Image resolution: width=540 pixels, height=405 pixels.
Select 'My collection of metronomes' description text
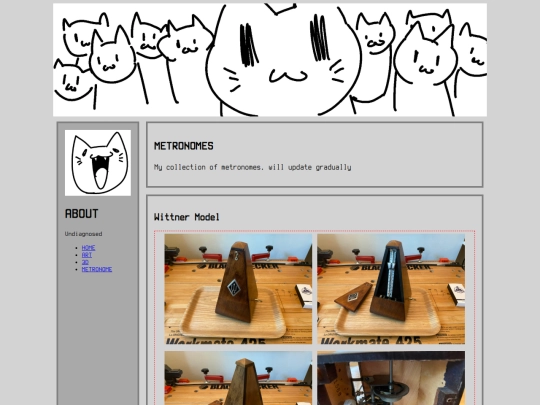[253, 167]
